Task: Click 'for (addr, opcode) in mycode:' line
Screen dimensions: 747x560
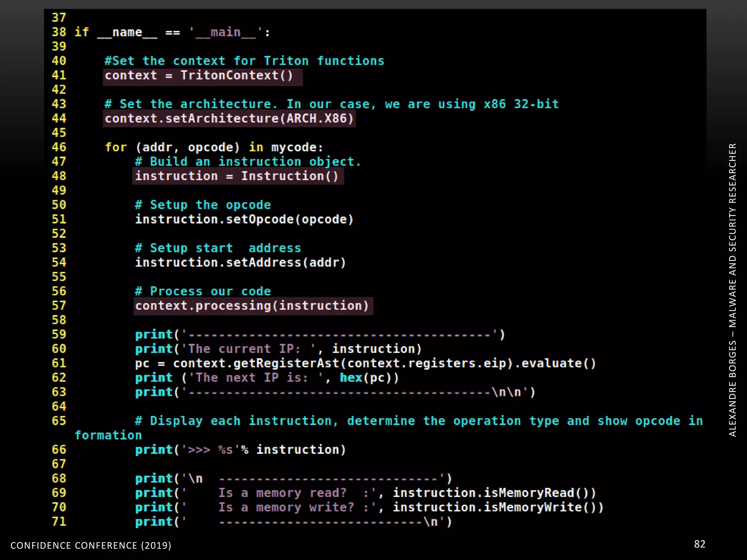Action: (214, 147)
